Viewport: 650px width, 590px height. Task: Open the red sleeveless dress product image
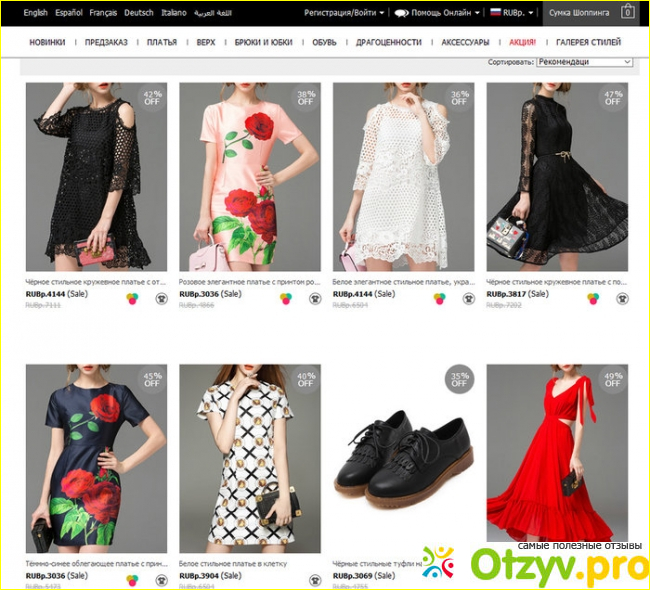[x=557, y=458]
